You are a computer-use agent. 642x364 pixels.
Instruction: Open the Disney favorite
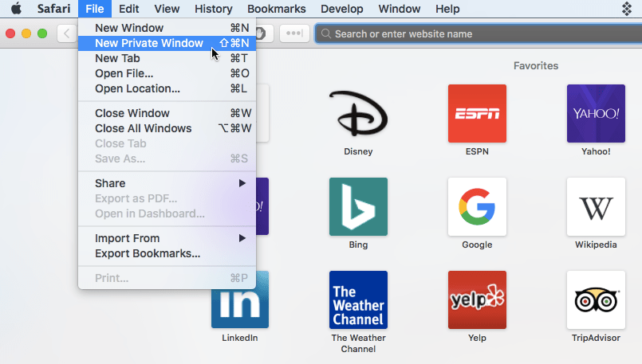click(x=358, y=113)
